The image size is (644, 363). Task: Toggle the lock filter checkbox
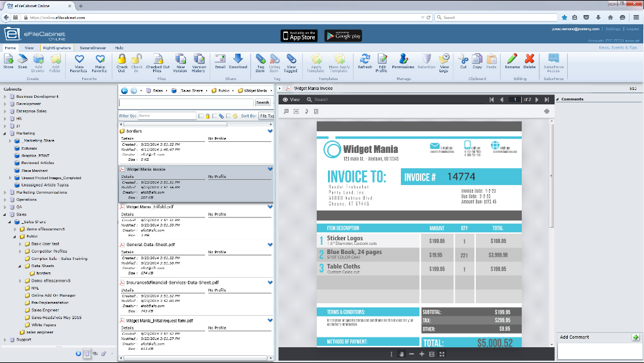(x=201, y=116)
